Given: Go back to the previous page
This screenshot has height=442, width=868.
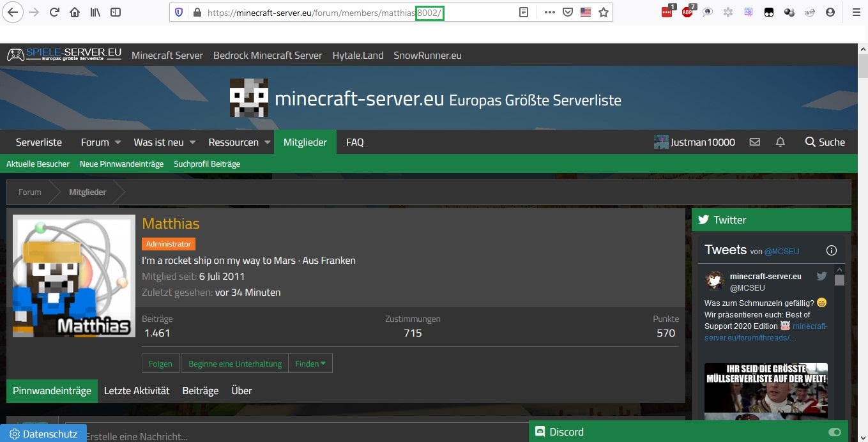Looking at the screenshot, I should 14,12.
